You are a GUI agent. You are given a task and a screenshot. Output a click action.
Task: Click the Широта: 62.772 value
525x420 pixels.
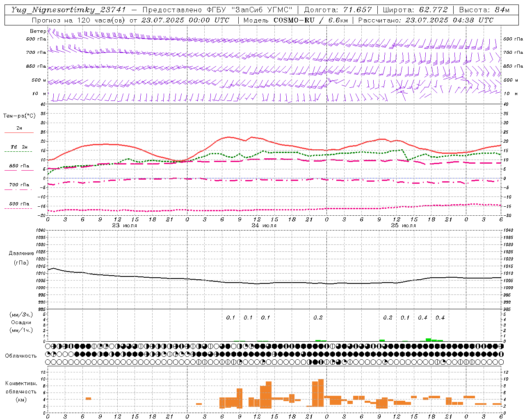pos(415,10)
